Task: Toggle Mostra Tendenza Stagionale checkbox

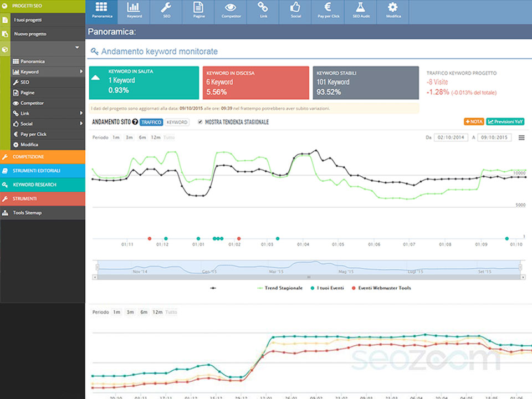Action: click(200, 122)
